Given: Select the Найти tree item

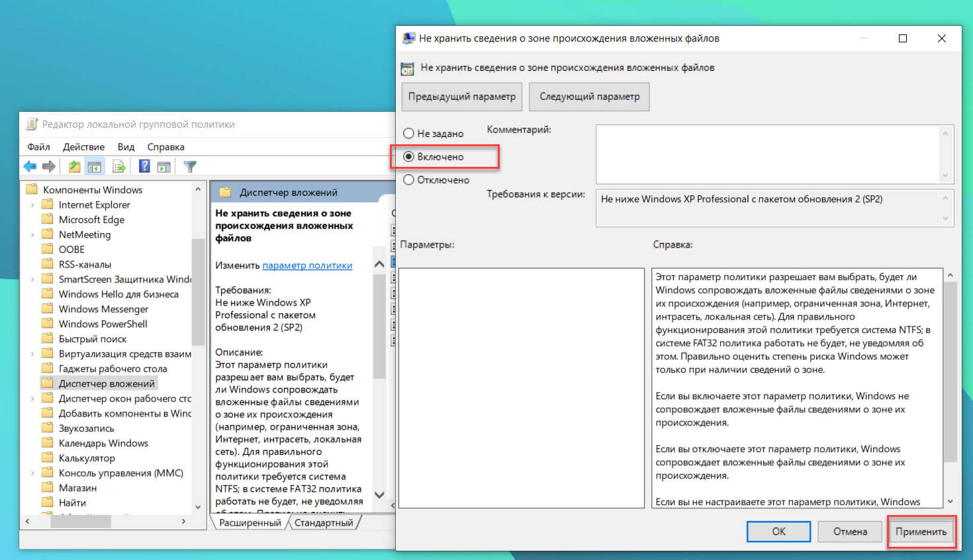Looking at the screenshot, I should [x=72, y=502].
